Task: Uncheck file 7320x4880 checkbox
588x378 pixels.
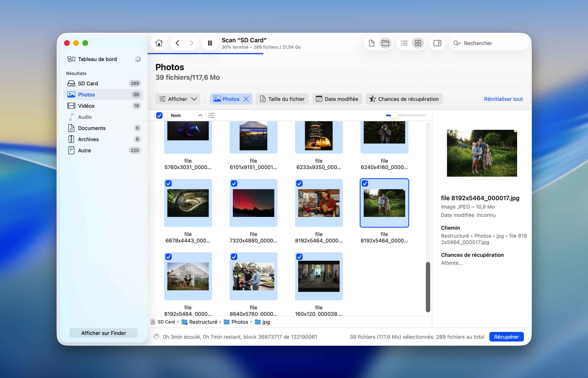Action: [x=234, y=183]
